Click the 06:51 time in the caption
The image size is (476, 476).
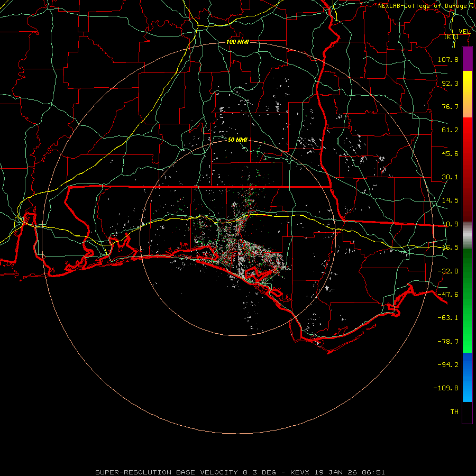pyautogui.click(x=374, y=472)
